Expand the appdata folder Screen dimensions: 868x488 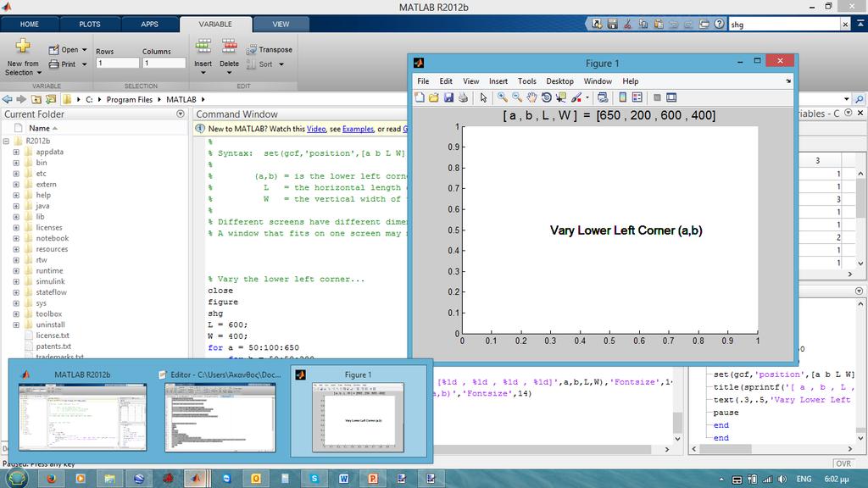pos(16,152)
